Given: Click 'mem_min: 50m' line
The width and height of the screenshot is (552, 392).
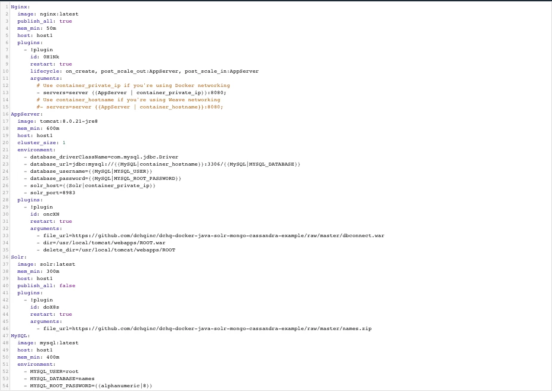Looking at the screenshot, I should click(36, 28).
